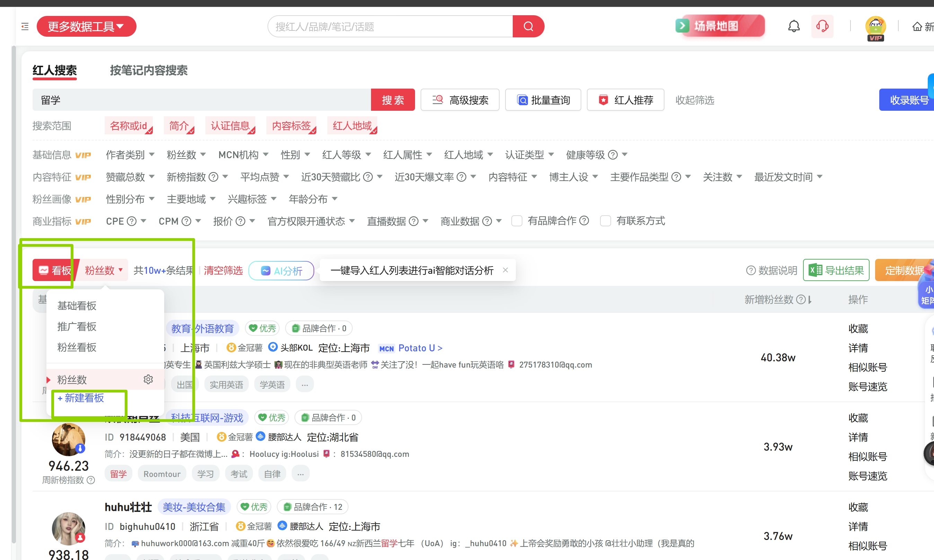This screenshot has height=560, width=934.
Task: Click the 数据说明 question mark icon
Action: 750,271
